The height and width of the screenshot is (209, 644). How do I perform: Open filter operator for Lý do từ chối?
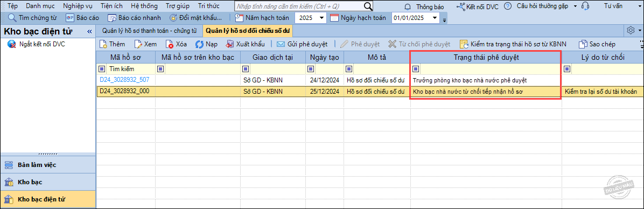(x=567, y=68)
